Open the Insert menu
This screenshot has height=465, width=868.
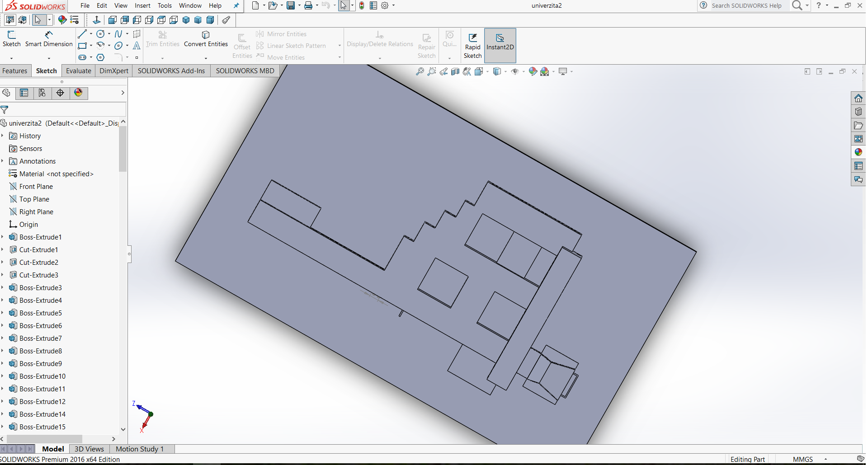[x=142, y=5]
